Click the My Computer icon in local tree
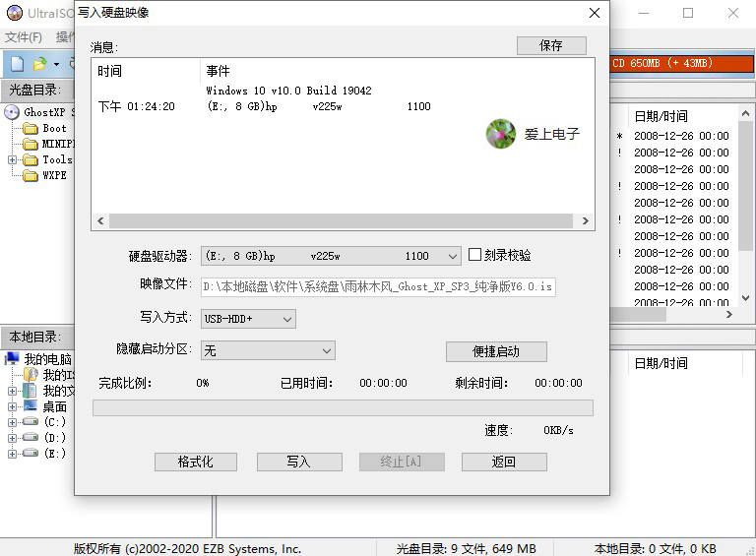The height and width of the screenshot is (556, 756). pyautogui.click(x=12, y=358)
